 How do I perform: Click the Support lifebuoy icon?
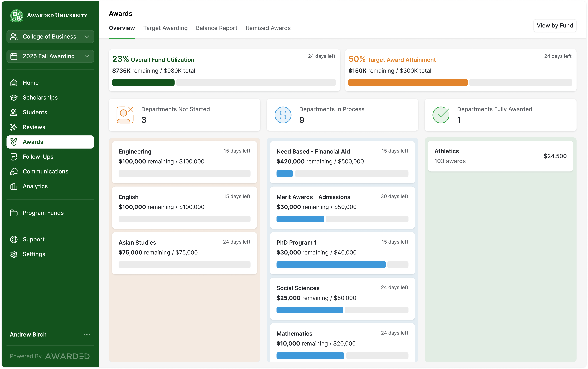click(14, 239)
